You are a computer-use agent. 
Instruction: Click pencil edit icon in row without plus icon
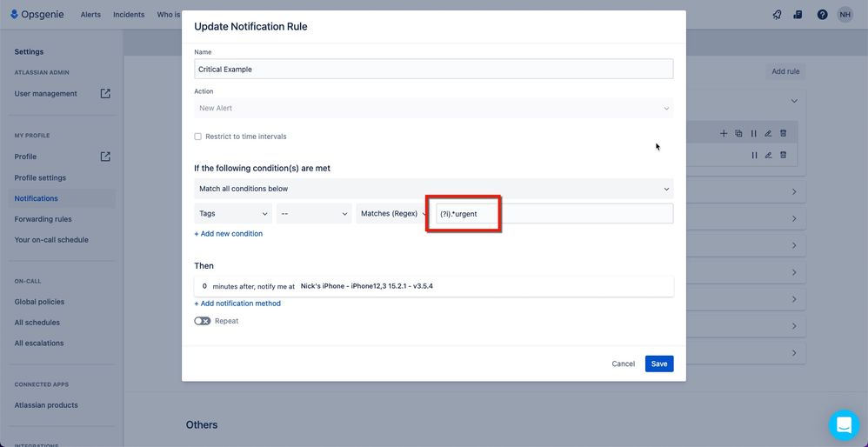(768, 155)
